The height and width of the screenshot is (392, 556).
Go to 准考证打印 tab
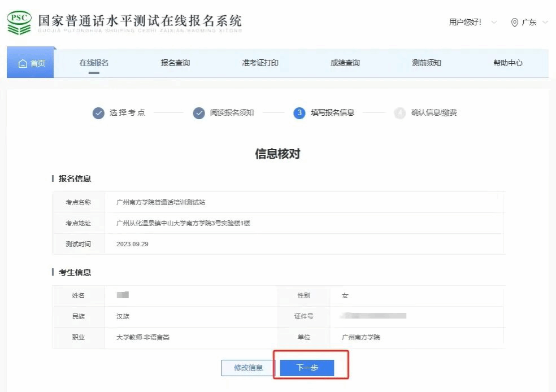click(x=260, y=63)
